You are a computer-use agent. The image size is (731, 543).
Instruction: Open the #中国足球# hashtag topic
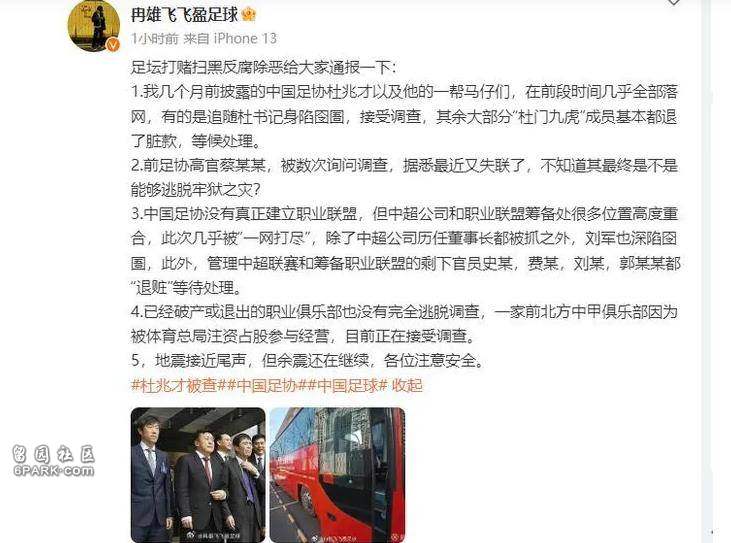(x=347, y=385)
